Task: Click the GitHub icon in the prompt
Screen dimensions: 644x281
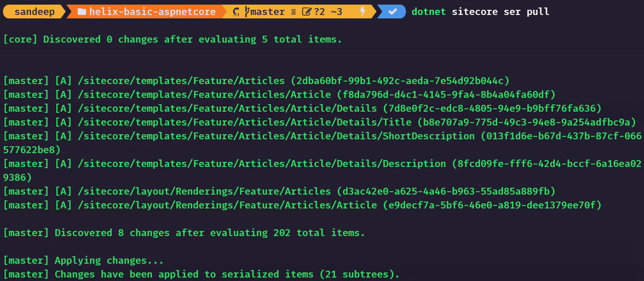Action: tap(237, 12)
